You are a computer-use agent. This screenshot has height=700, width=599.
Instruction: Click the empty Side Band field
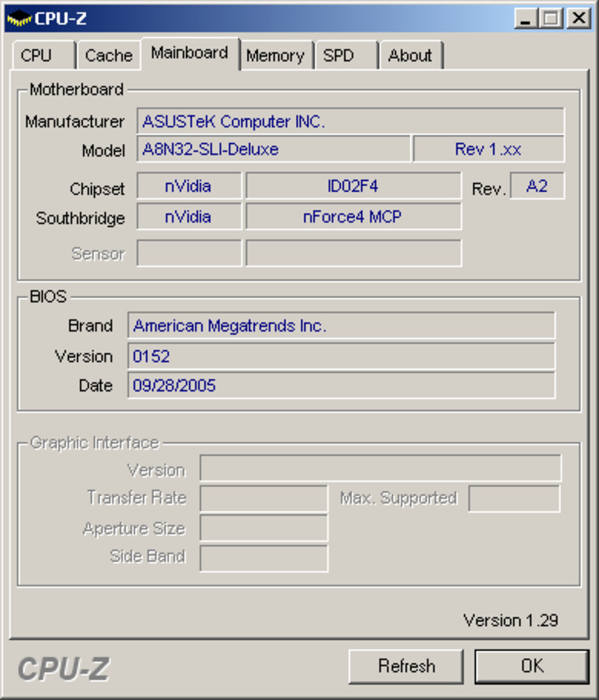click(x=264, y=558)
